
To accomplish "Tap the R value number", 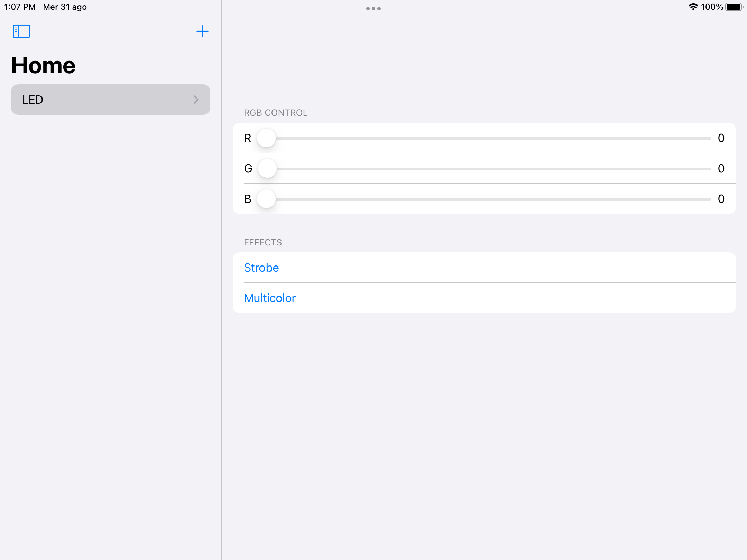I will (721, 138).
